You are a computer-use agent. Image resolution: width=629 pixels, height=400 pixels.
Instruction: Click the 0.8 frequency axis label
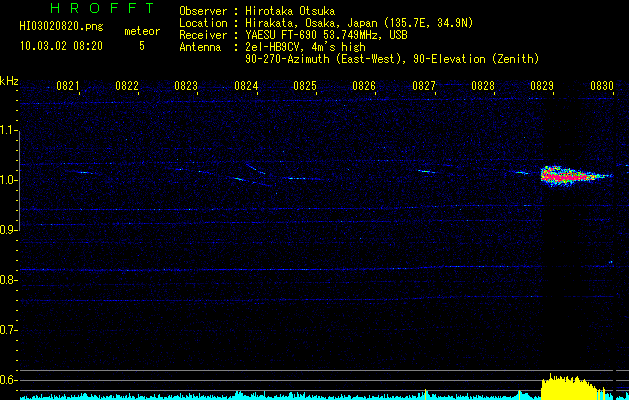click(8, 280)
